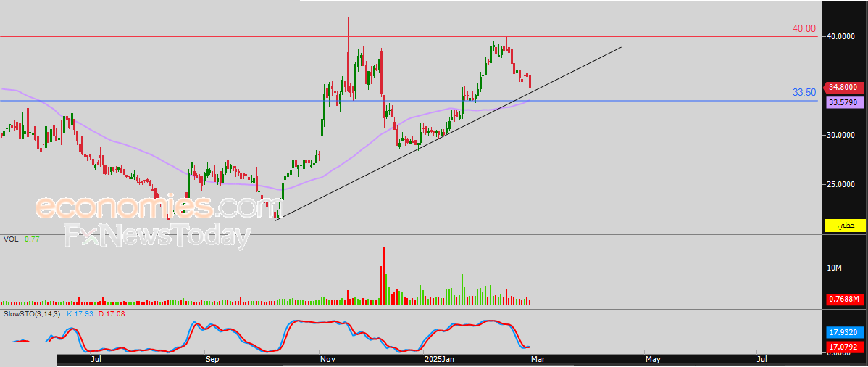Click the 10M volume axis label
This screenshot has width=868, height=367.
(x=834, y=268)
